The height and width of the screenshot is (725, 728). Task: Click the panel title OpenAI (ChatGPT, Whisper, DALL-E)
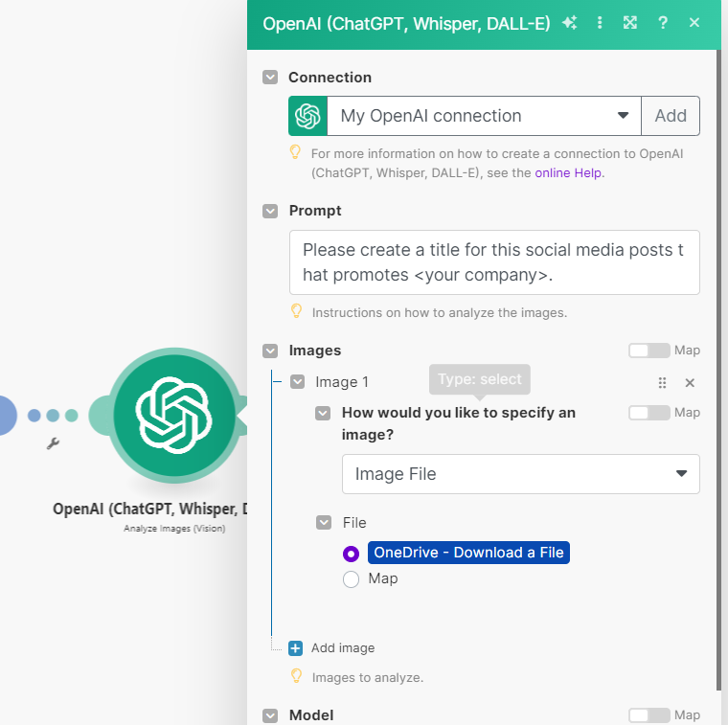[x=406, y=23]
